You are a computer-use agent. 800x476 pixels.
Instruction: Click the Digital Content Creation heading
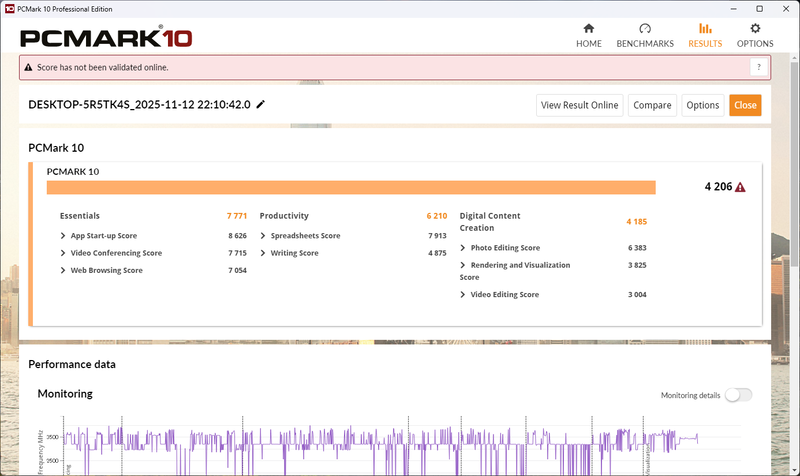(490, 222)
